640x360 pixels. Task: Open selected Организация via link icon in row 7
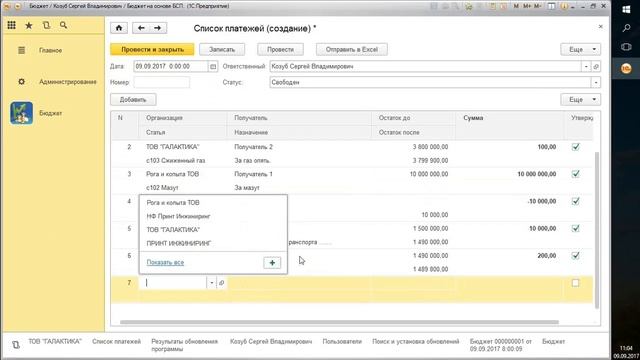pos(221,282)
